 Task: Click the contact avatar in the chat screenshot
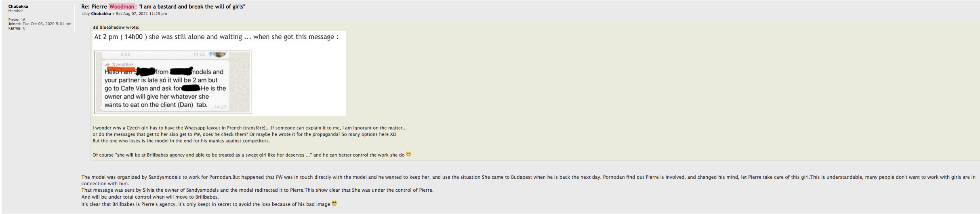pyautogui.click(x=219, y=54)
